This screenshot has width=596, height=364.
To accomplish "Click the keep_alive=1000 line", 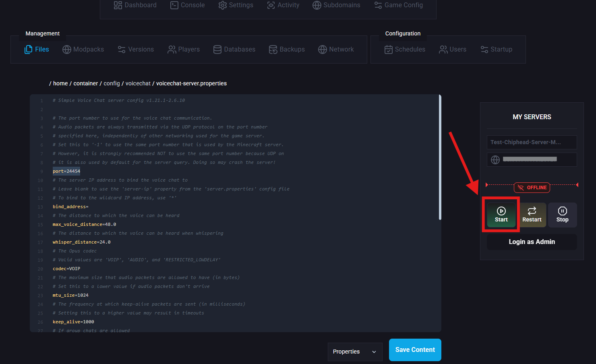I will tap(73, 322).
